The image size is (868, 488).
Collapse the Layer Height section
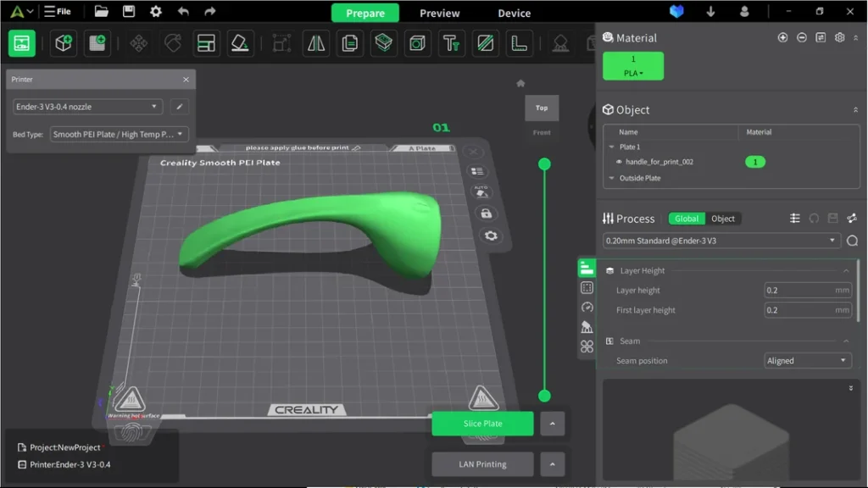click(846, 271)
